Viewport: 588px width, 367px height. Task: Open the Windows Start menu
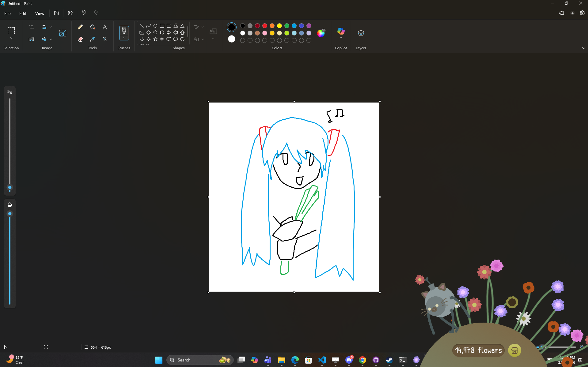(159, 360)
